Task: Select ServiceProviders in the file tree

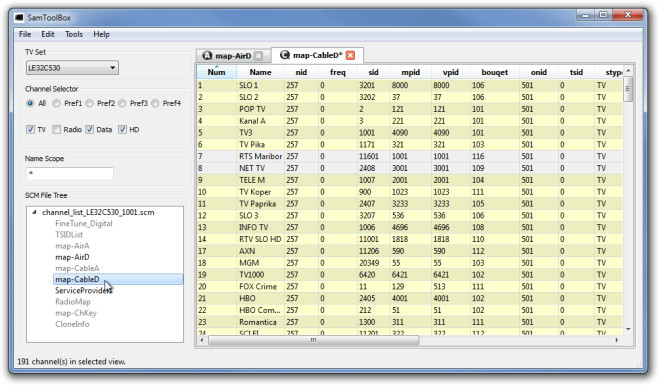Action: point(83,290)
